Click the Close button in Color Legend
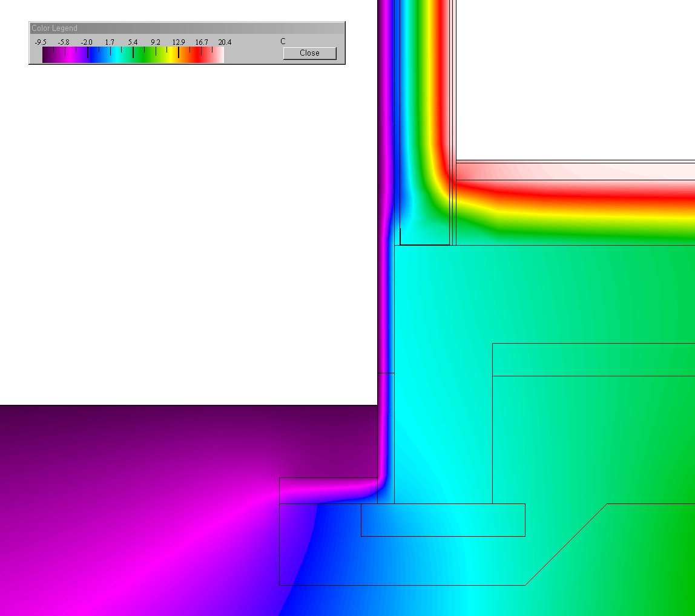Image resolution: width=695 pixels, height=616 pixels. pos(309,53)
